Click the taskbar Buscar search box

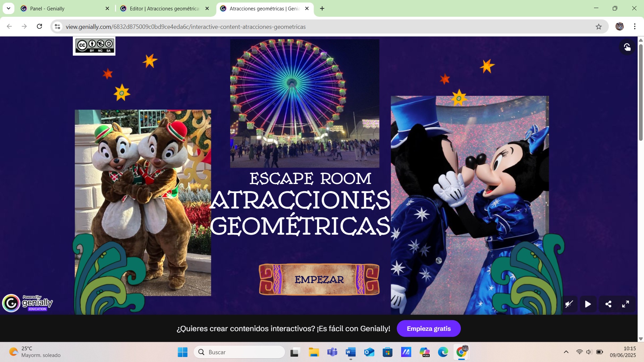[239, 352]
